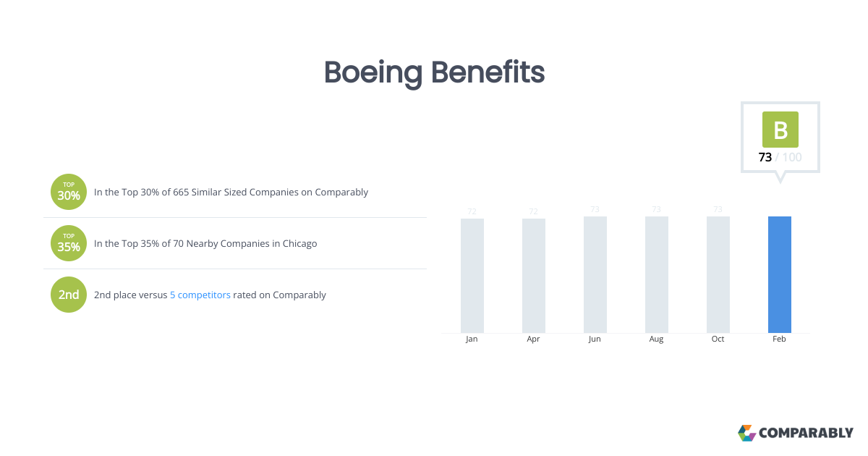Viewport: 868px width, 456px height.
Task: Select the blue Feb bar
Action: click(779, 274)
